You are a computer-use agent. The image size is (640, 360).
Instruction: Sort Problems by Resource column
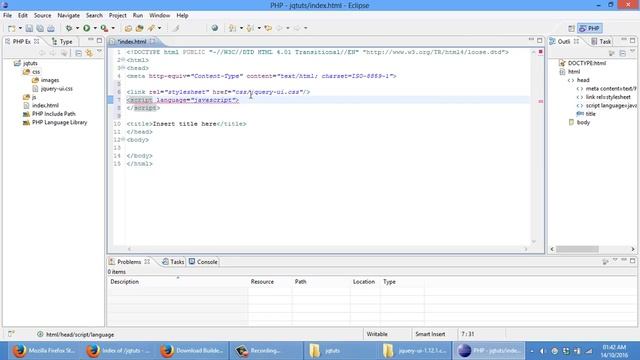click(270, 282)
